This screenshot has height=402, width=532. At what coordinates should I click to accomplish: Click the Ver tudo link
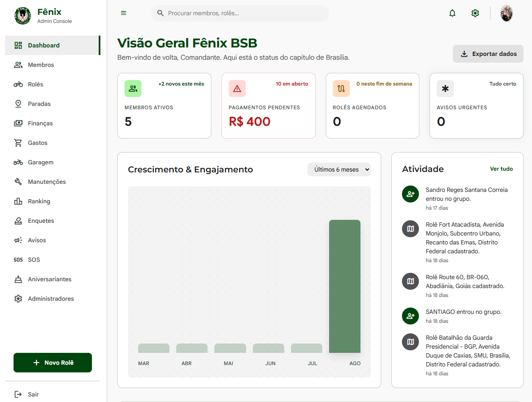click(502, 169)
